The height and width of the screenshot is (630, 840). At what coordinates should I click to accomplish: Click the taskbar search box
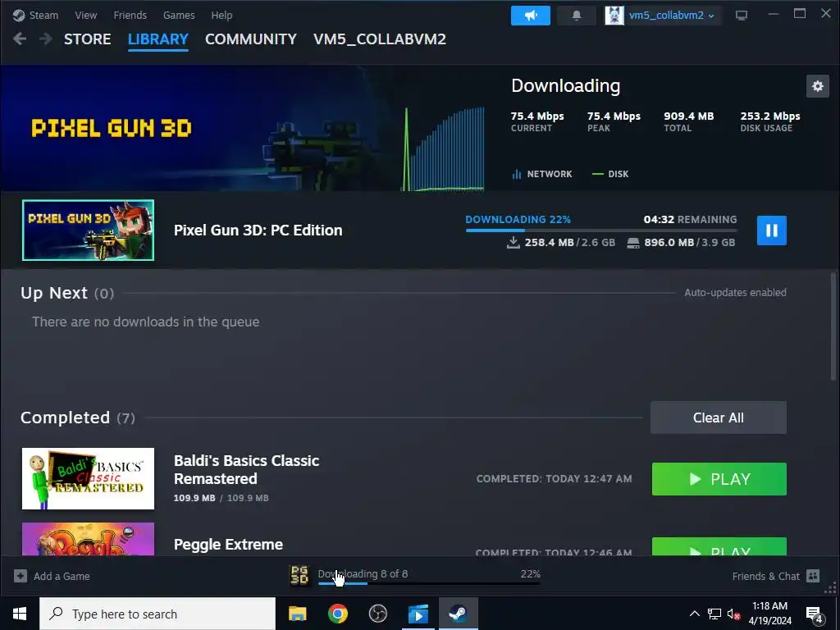click(157, 614)
